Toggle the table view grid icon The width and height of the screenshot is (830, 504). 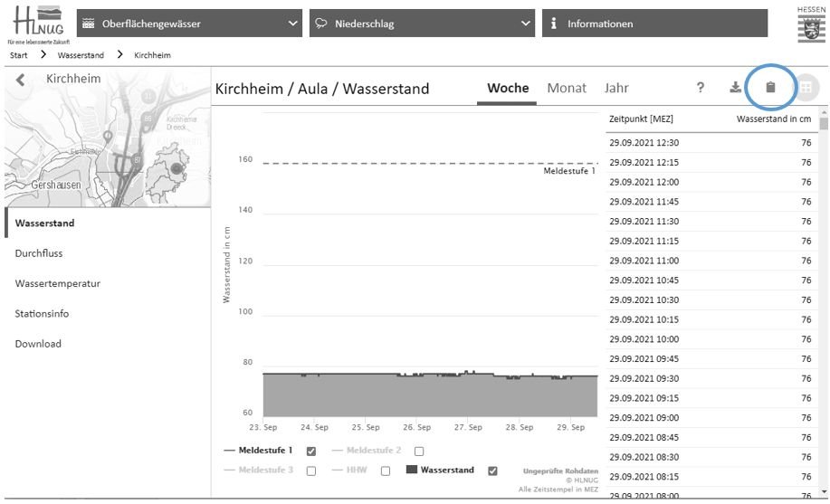804,88
